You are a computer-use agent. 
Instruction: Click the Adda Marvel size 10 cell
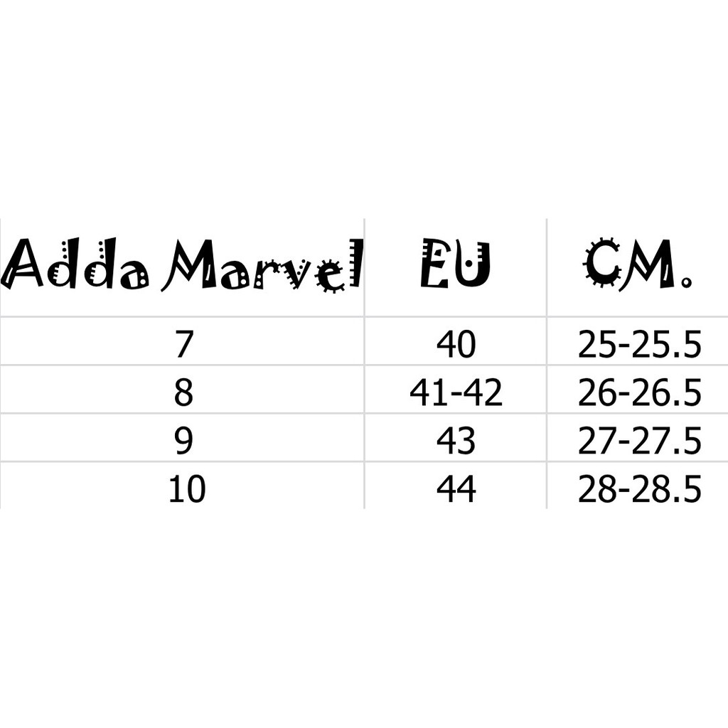click(x=186, y=490)
